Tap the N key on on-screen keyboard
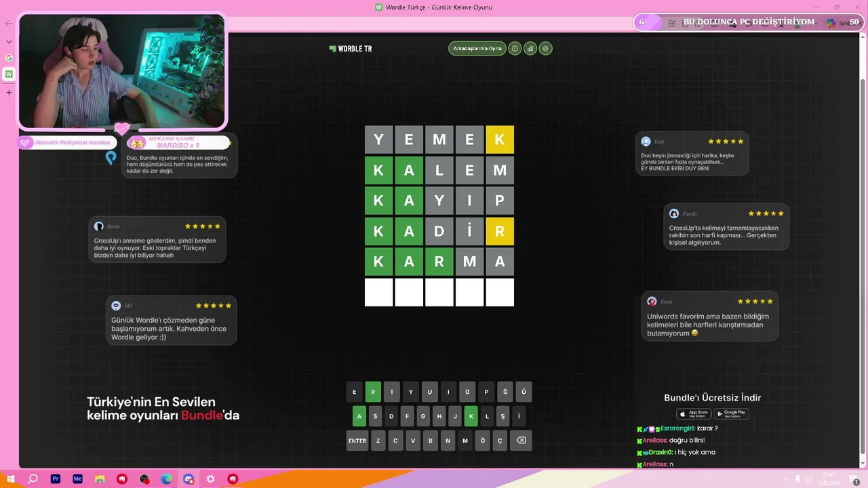 point(448,441)
